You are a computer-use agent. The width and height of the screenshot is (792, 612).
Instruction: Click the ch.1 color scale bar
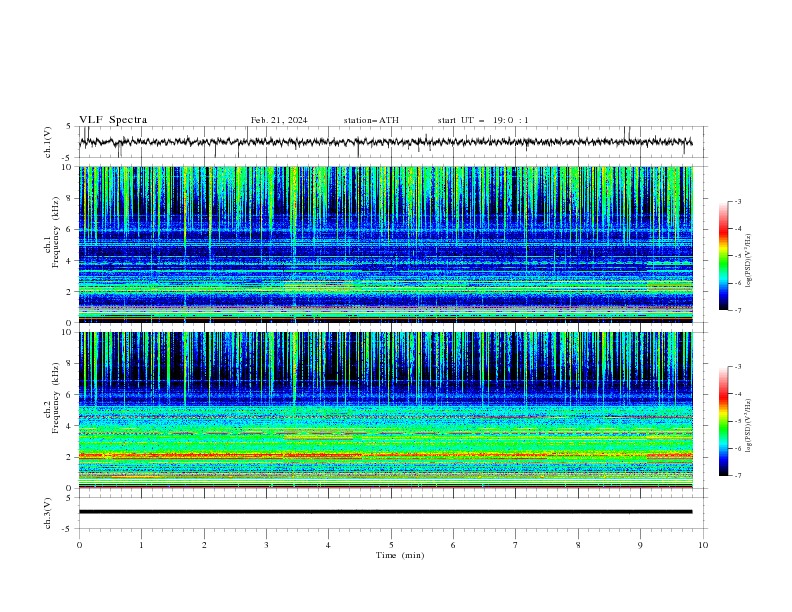point(723,256)
